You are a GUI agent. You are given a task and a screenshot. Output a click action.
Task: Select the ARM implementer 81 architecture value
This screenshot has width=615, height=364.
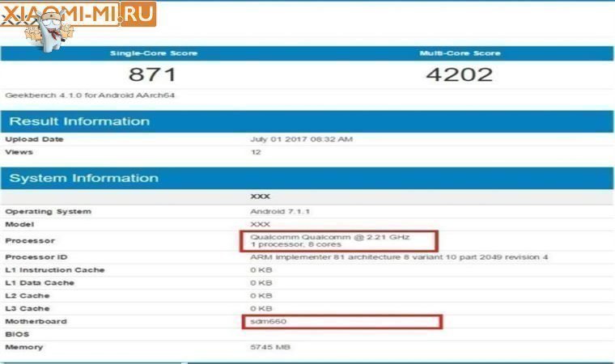[399, 257]
